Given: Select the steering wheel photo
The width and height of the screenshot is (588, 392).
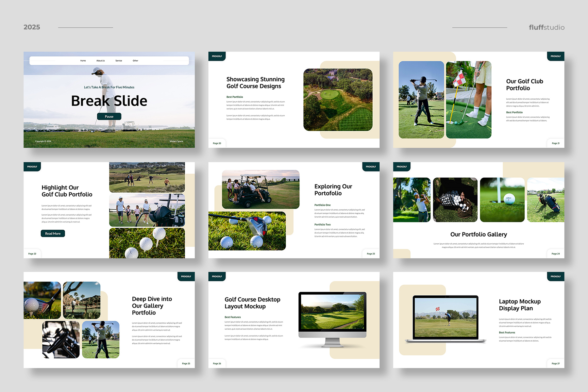Looking at the screenshot, I should [61, 339].
